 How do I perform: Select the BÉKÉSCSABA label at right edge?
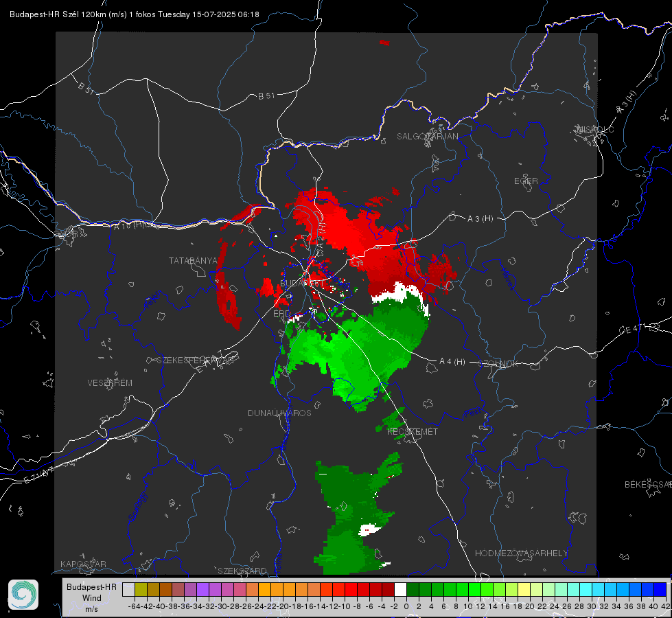click(648, 485)
